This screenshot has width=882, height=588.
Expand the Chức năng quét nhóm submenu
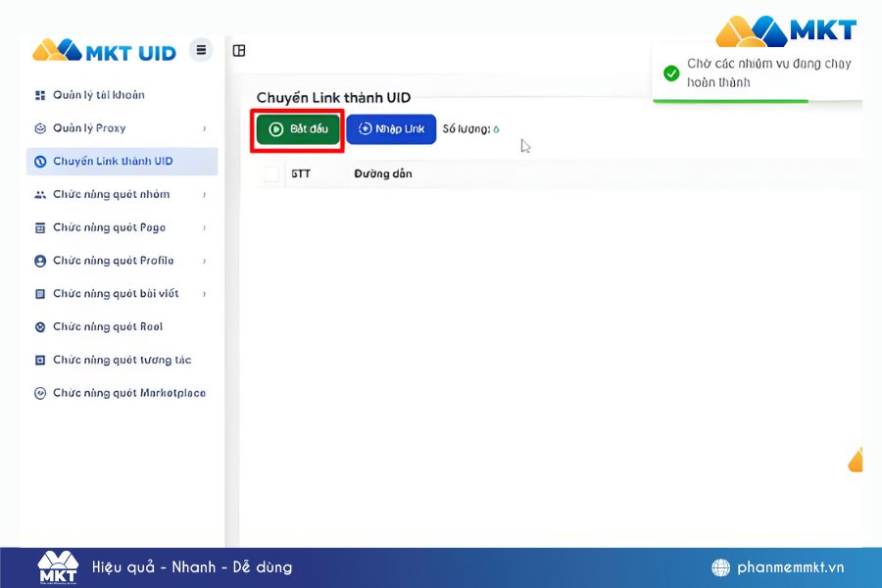click(x=203, y=194)
